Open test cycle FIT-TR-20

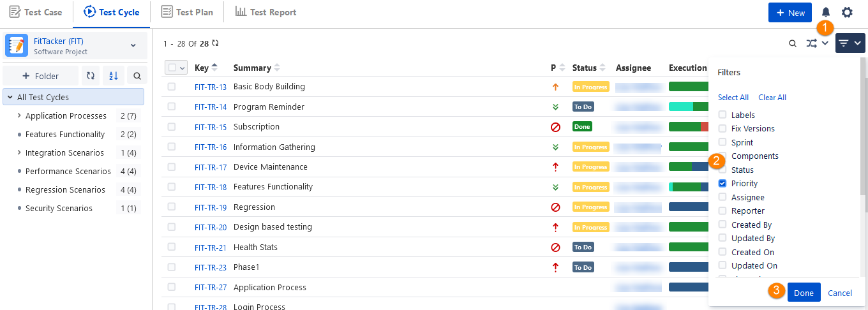211,228
